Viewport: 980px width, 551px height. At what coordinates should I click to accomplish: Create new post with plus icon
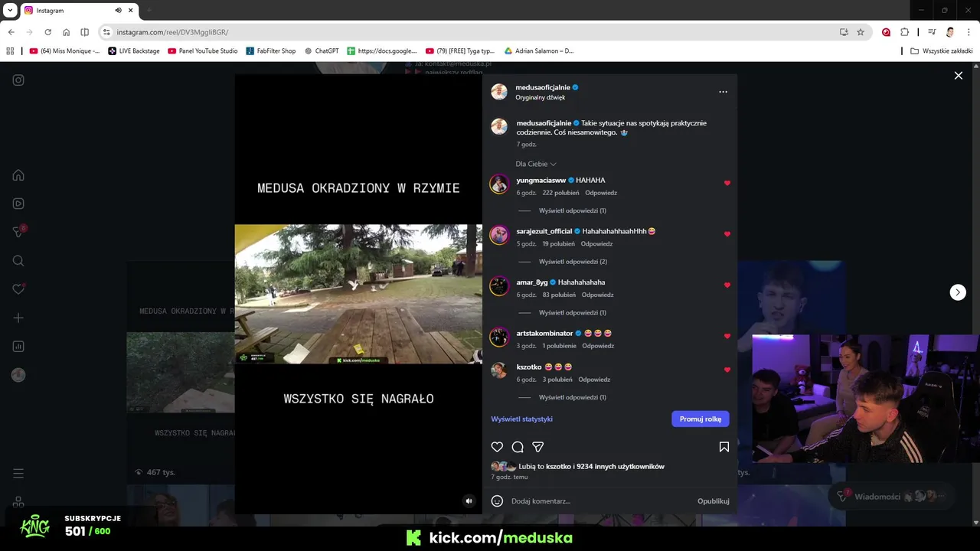[x=18, y=318]
